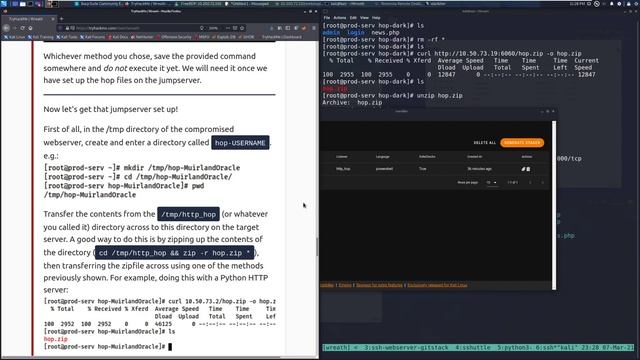Click hop-USERNAME code snippet on page
This screenshot has width=640, height=360.
pos(240,143)
